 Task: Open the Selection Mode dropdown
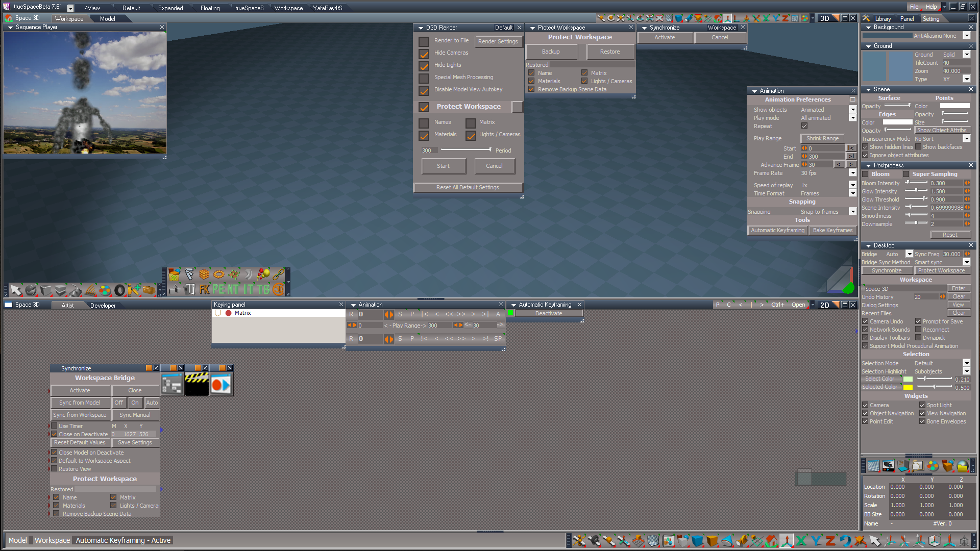click(966, 363)
